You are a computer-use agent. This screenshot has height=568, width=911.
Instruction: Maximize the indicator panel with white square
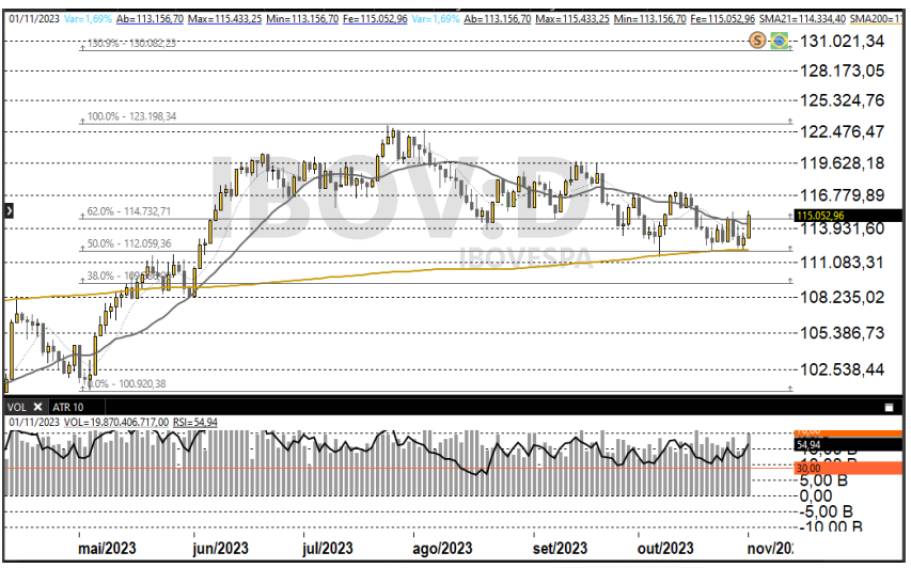tap(888, 408)
